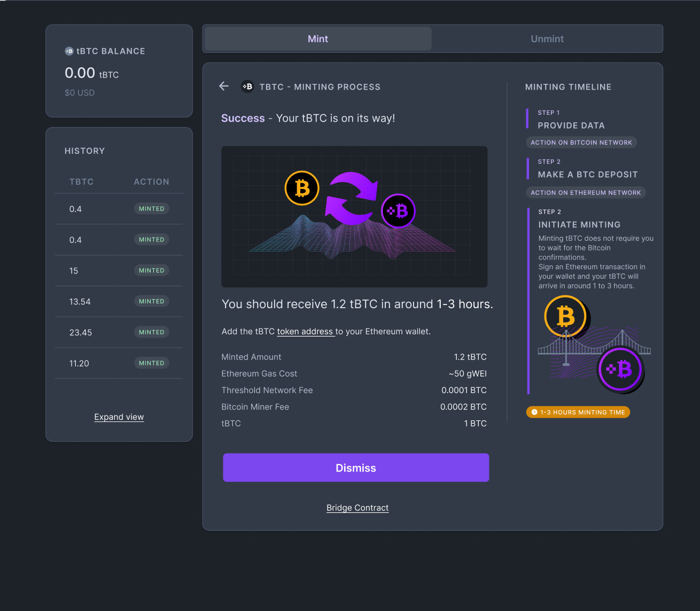The height and width of the screenshot is (611, 700).
Task: Expand the history view
Action: 119,417
